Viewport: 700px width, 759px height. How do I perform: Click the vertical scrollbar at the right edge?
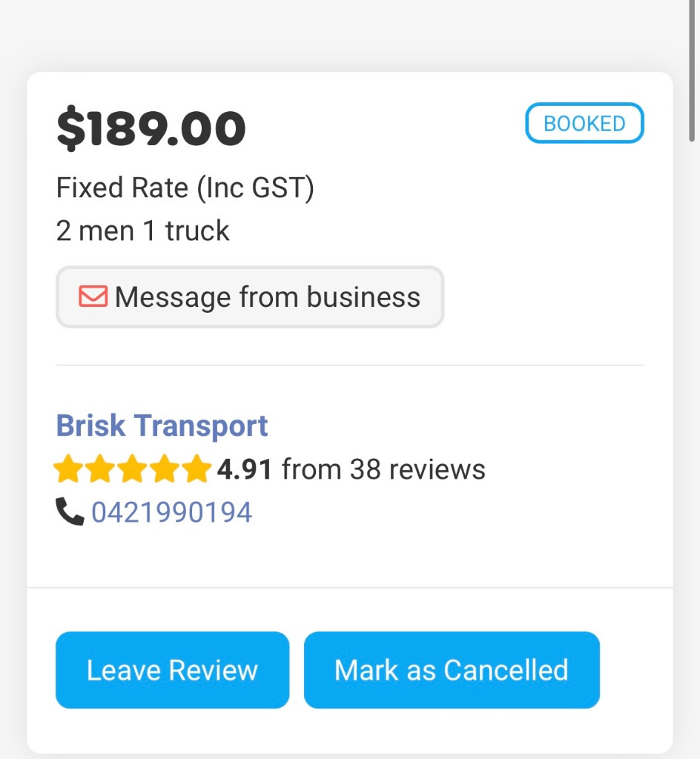pyautogui.click(x=691, y=70)
